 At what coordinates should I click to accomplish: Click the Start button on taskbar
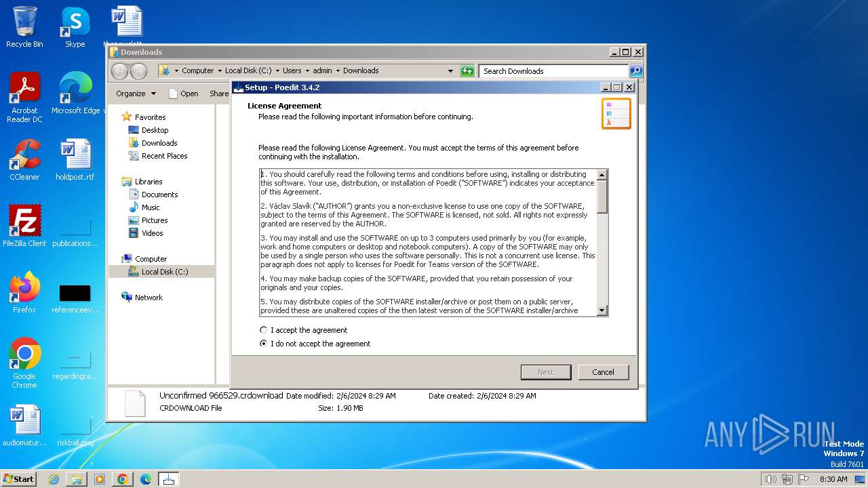[x=19, y=479]
